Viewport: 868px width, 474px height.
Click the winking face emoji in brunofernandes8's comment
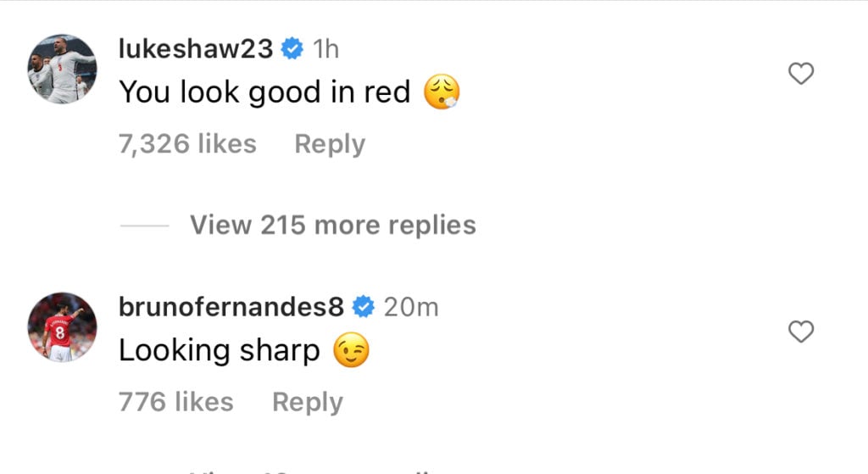coord(351,350)
